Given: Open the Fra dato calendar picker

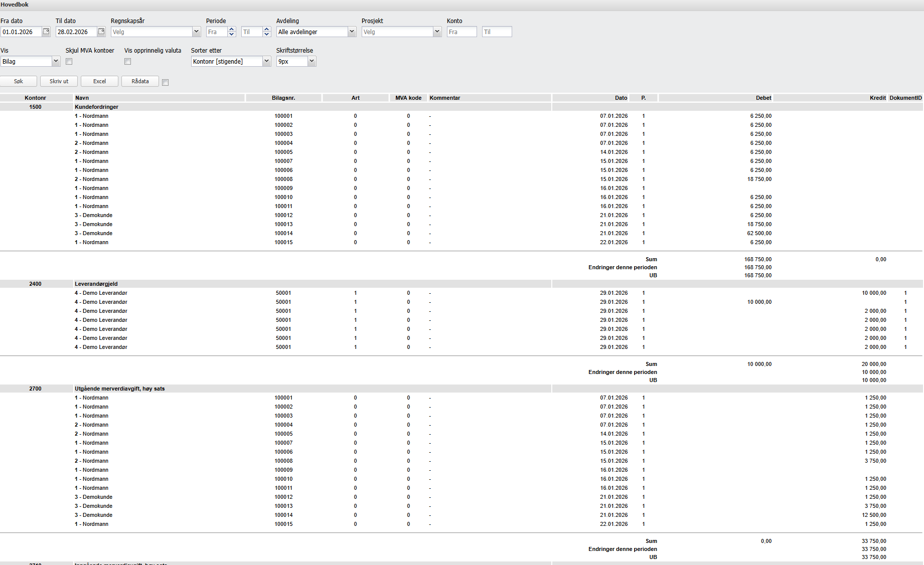Looking at the screenshot, I should [46, 32].
